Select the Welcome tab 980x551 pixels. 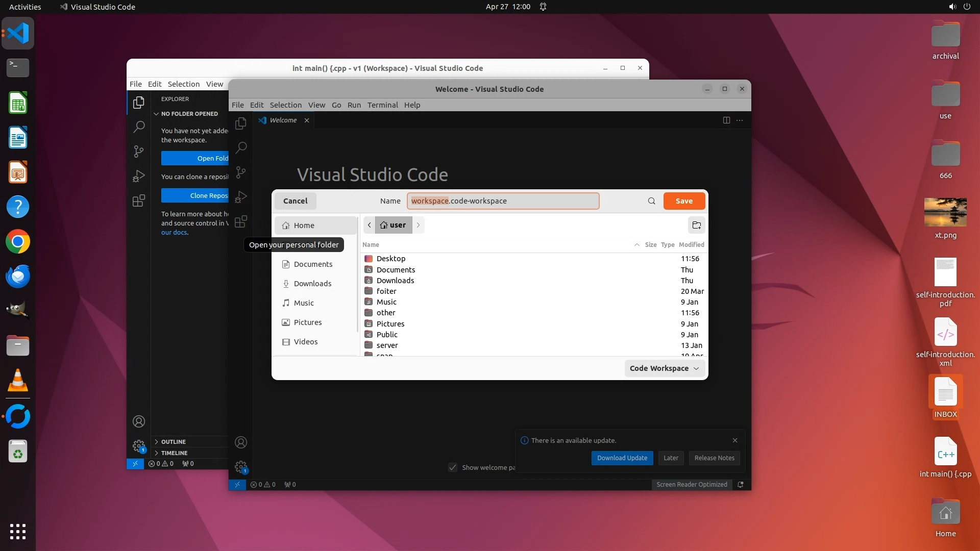click(x=283, y=120)
